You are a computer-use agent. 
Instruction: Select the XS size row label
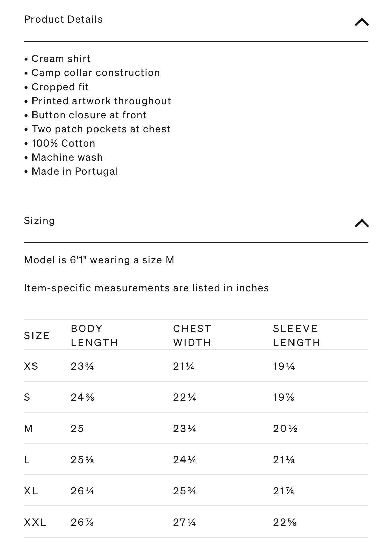[x=31, y=366]
